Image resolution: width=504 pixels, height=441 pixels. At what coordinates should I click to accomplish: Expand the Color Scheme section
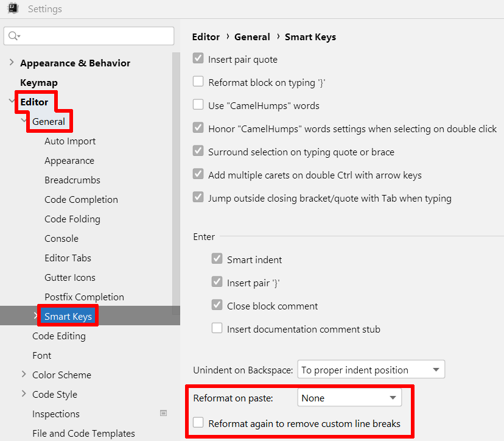coord(23,375)
